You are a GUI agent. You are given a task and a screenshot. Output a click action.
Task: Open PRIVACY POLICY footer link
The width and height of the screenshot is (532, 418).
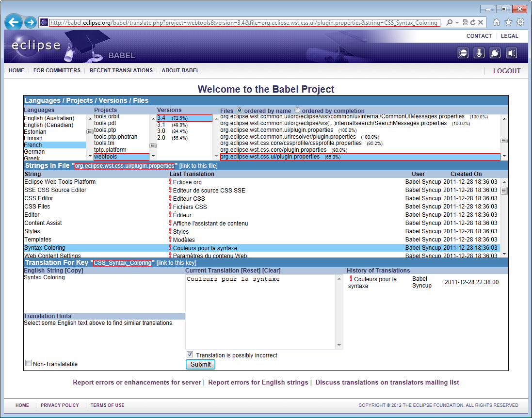click(60, 405)
